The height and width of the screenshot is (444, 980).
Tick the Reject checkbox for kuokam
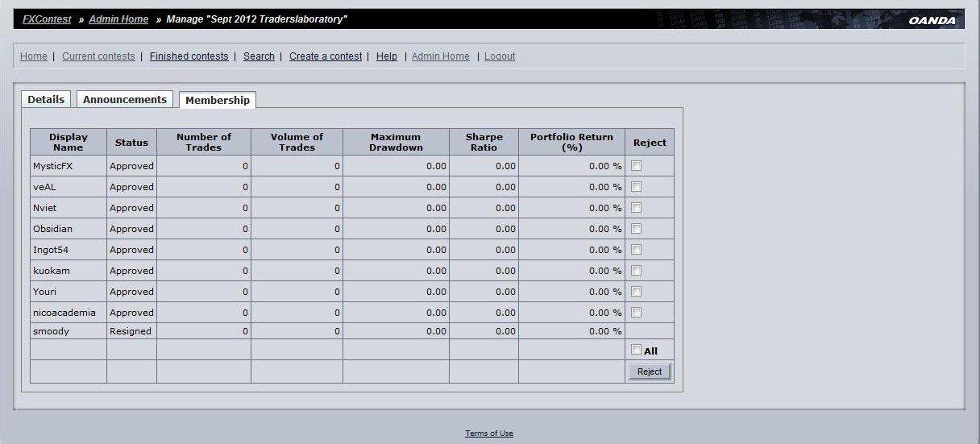(637, 270)
